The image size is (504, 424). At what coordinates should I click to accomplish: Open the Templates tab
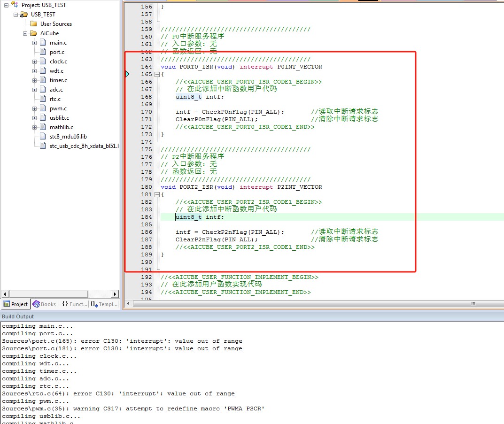tap(104, 304)
